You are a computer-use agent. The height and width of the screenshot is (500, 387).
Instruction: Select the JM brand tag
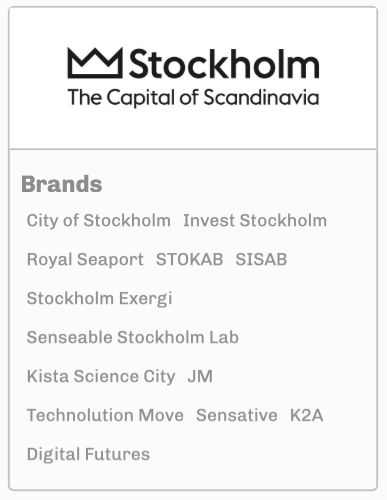(x=200, y=376)
